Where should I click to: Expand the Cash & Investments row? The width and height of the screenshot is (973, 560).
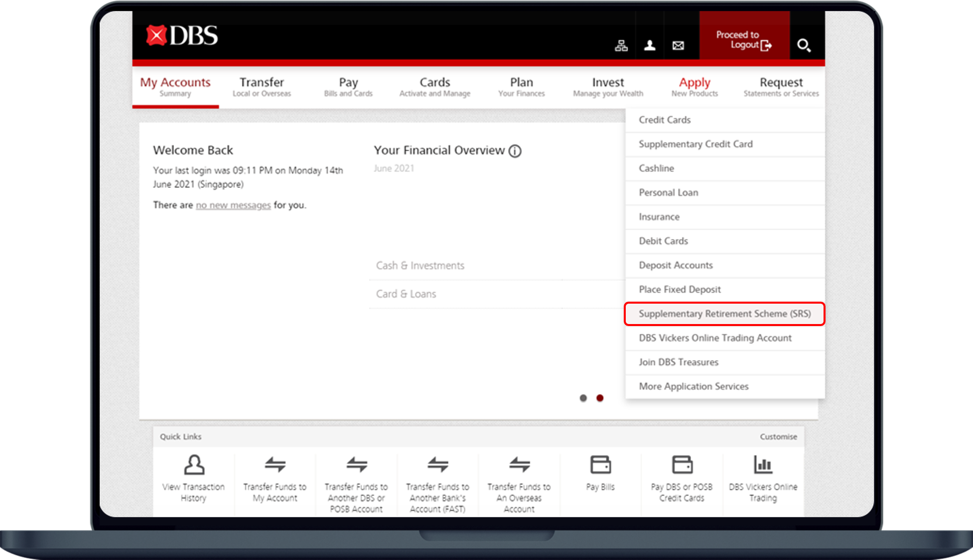(420, 266)
